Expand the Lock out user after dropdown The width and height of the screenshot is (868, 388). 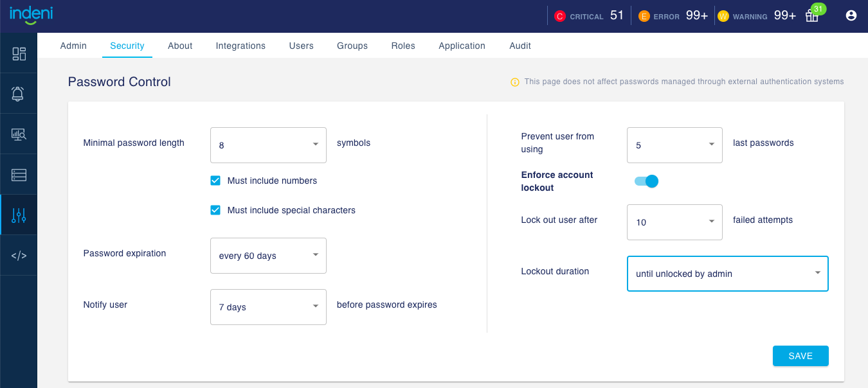click(674, 222)
